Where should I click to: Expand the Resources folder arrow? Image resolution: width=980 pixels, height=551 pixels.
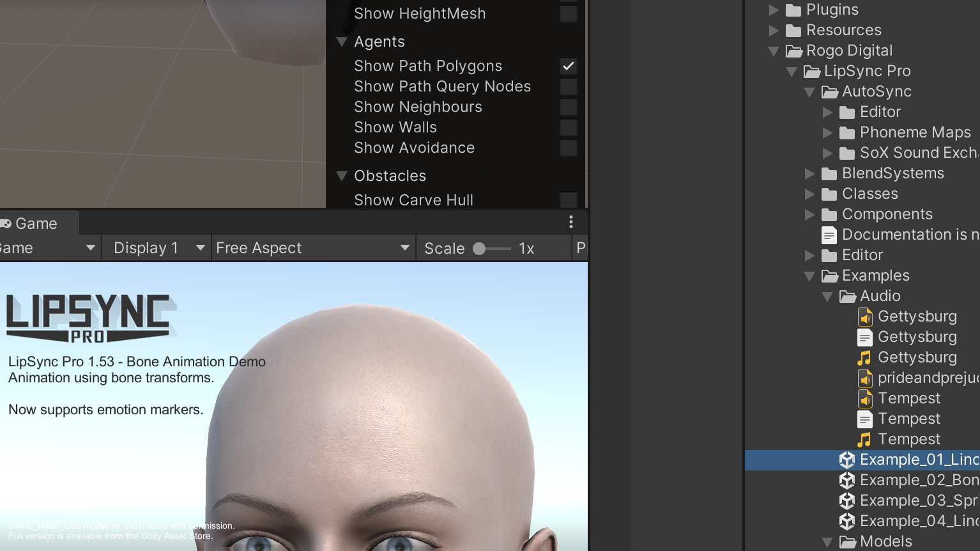click(x=774, y=30)
